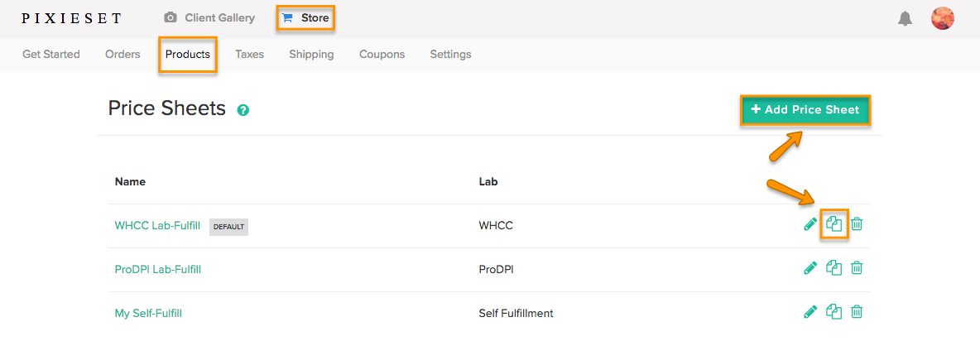Click the Pixieset logo
The width and height of the screenshot is (980, 346).
tap(71, 19)
